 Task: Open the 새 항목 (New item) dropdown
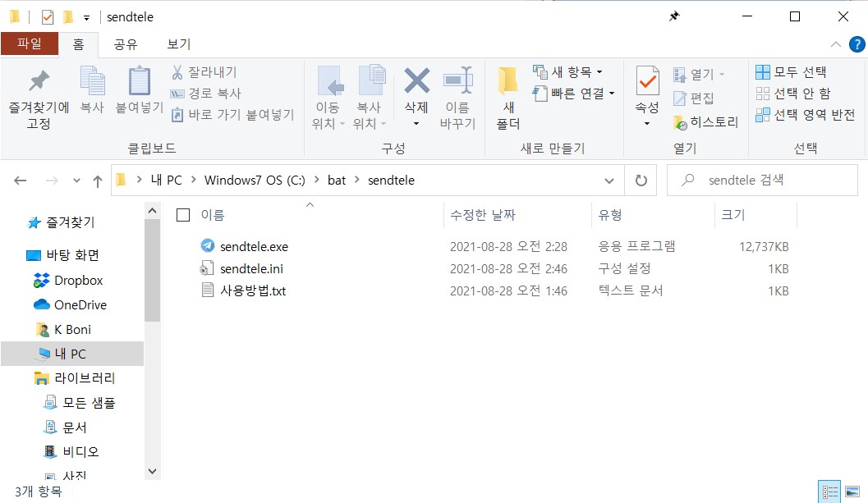[x=568, y=72]
